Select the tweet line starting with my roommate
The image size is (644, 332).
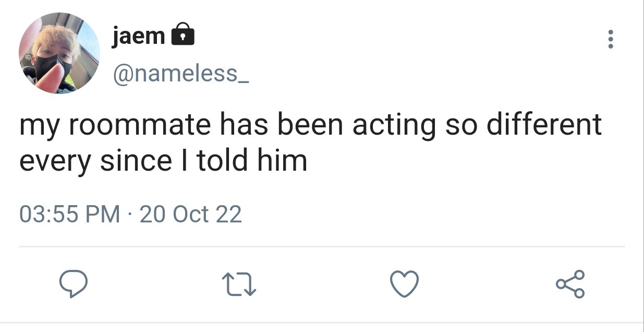pos(311,126)
